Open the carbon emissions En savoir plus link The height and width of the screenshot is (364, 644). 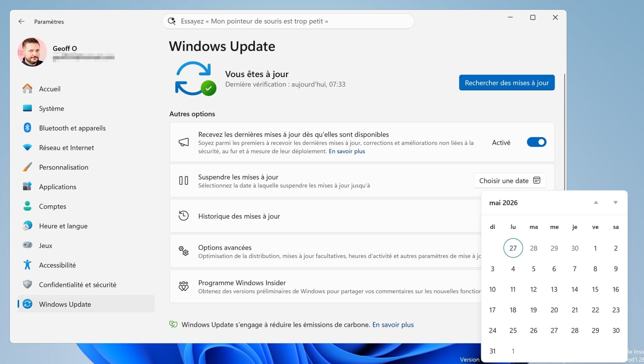pyautogui.click(x=393, y=324)
